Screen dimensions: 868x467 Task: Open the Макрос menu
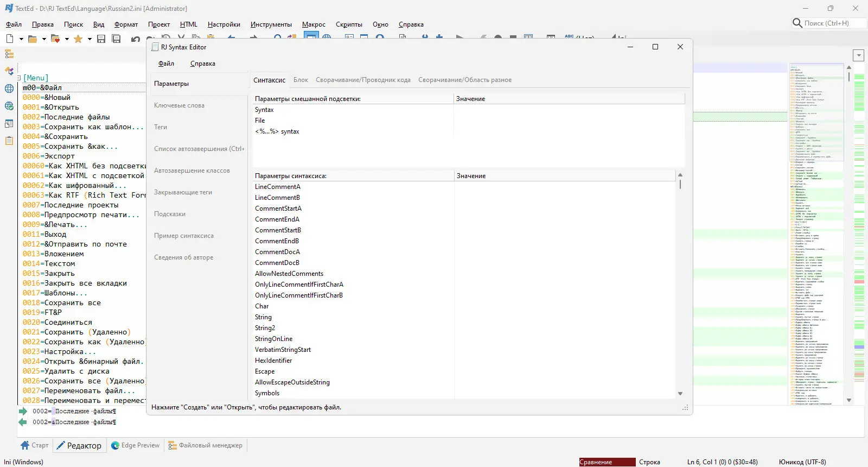pos(314,24)
